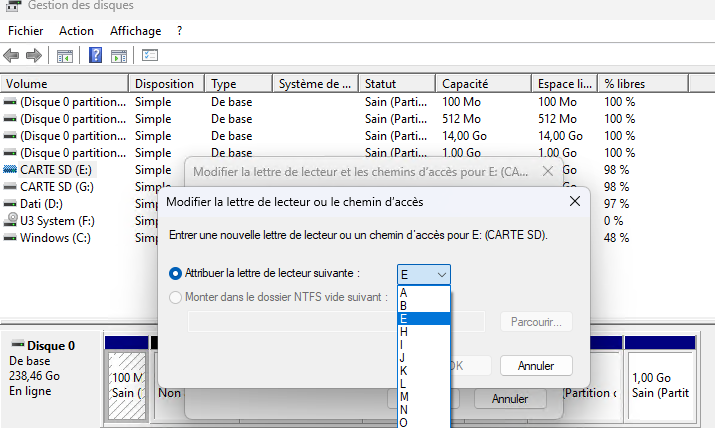Choose letter H in the dropdown list
This screenshot has height=428, width=715.
pyautogui.click(x=424, y=332)
